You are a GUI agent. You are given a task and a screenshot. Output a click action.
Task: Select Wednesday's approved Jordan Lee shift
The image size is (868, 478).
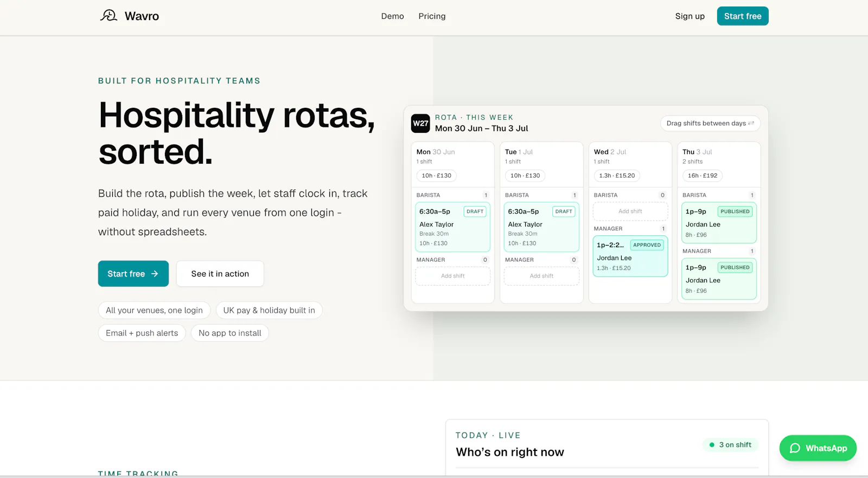(x=630, y=256)
